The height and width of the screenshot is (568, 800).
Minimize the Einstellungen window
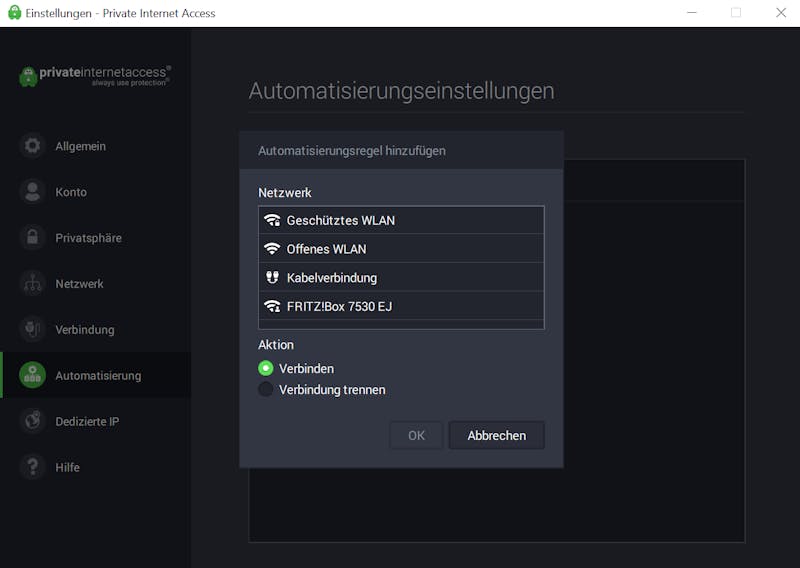(692, 13)
